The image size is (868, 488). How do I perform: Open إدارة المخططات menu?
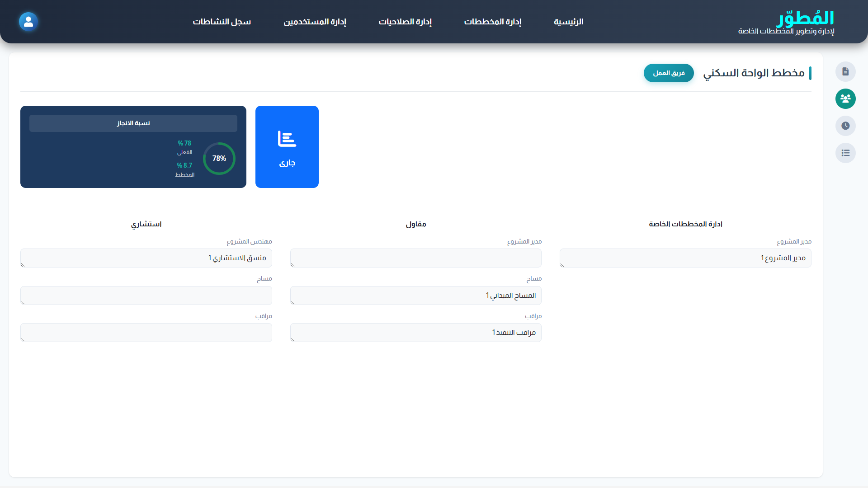(493, 22)
